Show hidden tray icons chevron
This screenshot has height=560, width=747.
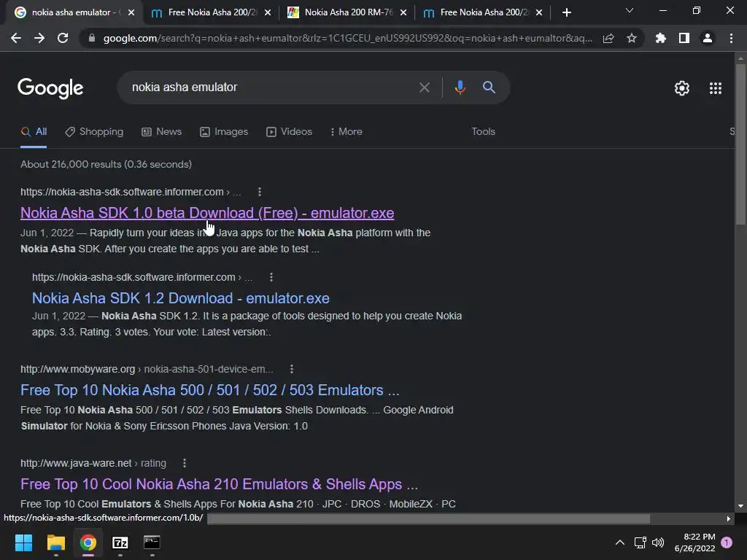tap(620, 542)
